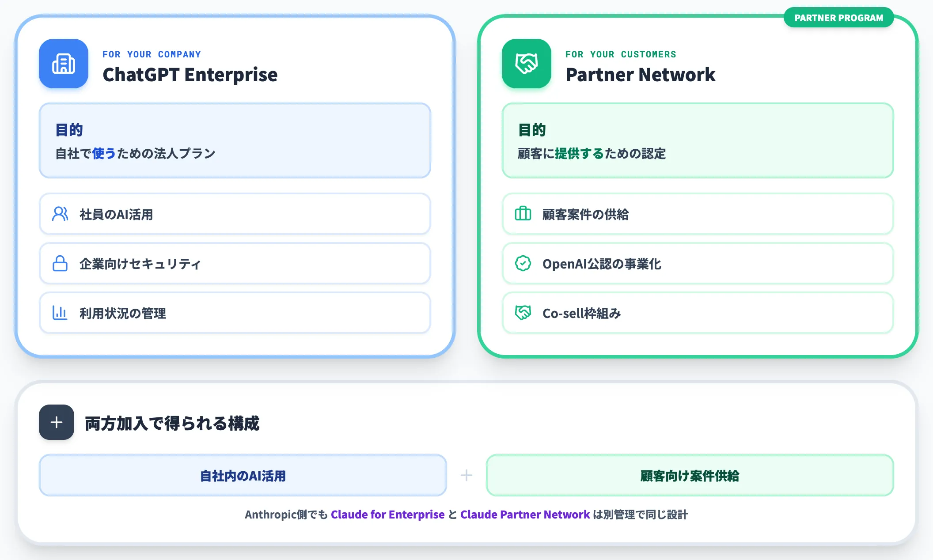The width and height of the screenshot is (933, 560).
Task: Click the 社員のAI活用 label
Action: 116,215
